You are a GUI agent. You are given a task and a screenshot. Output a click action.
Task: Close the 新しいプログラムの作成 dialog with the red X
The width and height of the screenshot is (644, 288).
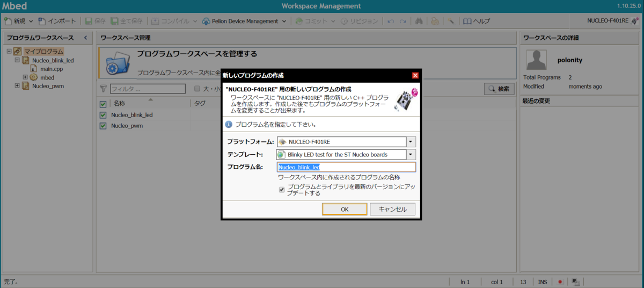click(x=415, y=75)
